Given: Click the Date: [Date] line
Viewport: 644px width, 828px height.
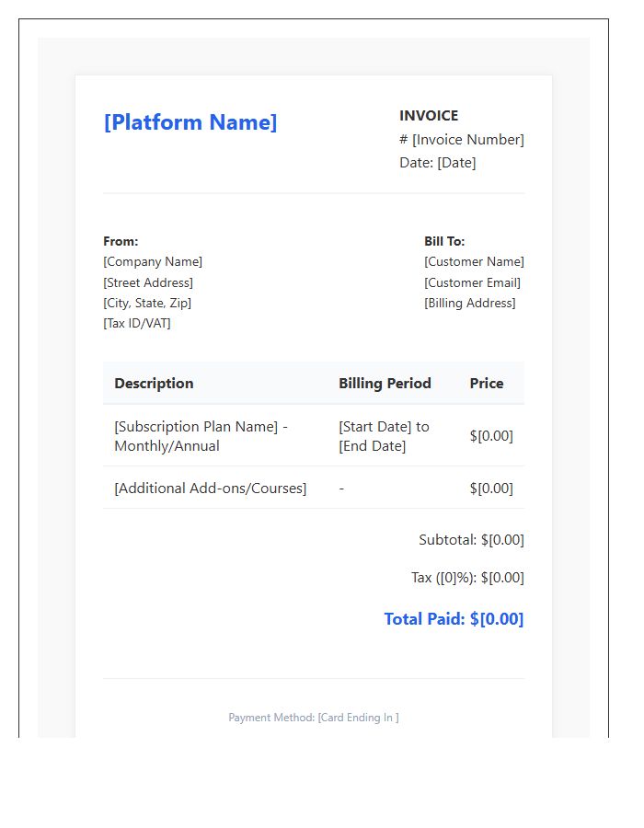Looking at the screenshot, I should point(438,163).
